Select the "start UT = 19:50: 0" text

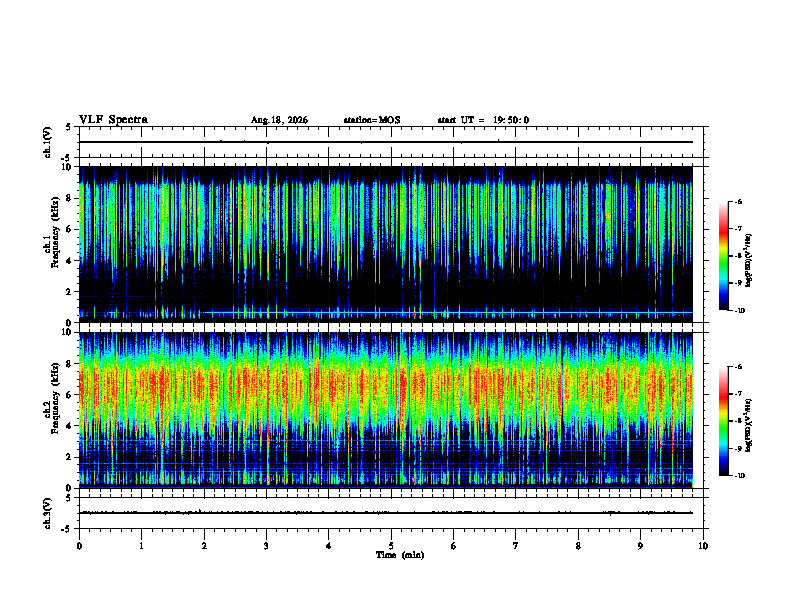coord(483,120)
